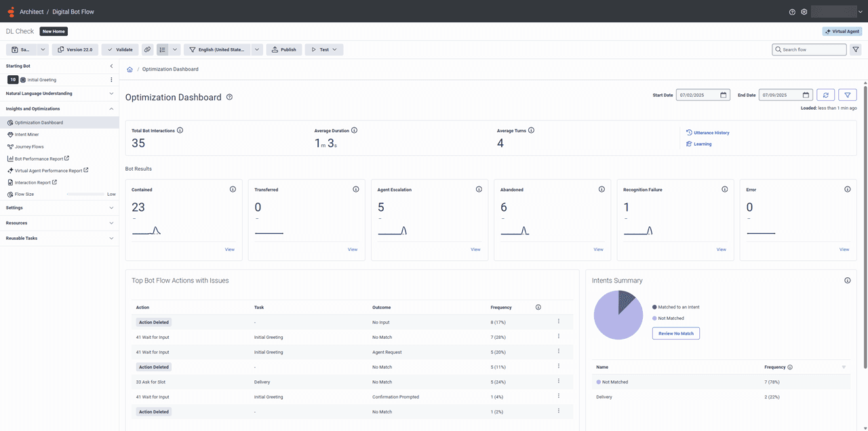868x431 pixels.
Task: Open the Interaction Report
Action: [x=34, y=182]
